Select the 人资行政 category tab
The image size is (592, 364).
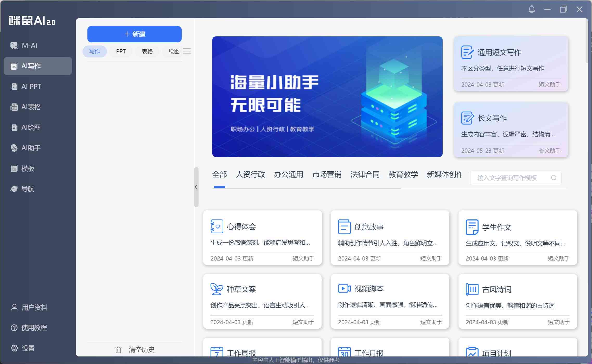(x=250, y=174)
